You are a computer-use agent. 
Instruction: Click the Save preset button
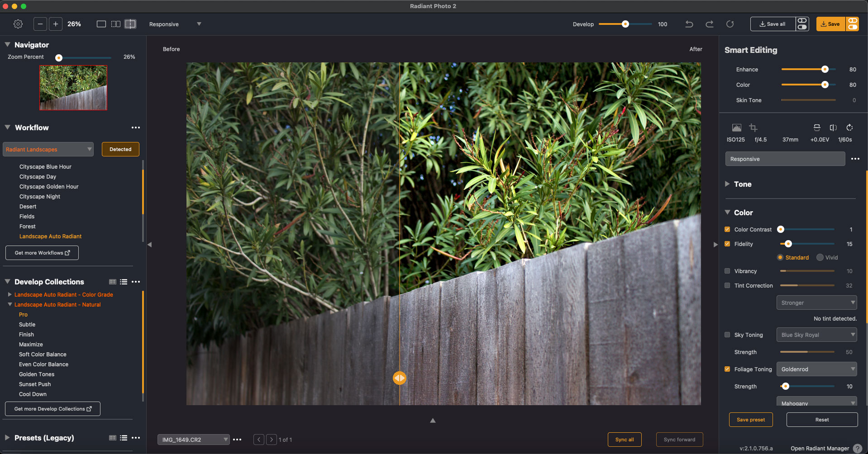pos(751,420)
